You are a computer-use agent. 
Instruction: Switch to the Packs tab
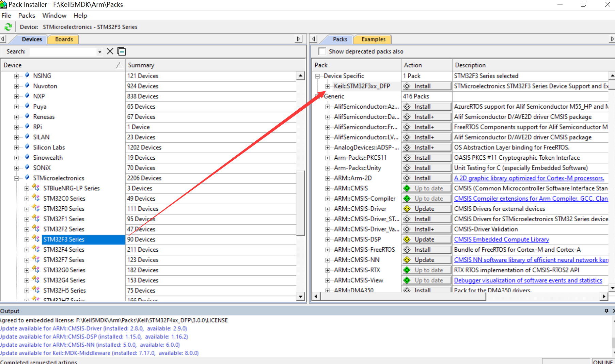[340, 39]
